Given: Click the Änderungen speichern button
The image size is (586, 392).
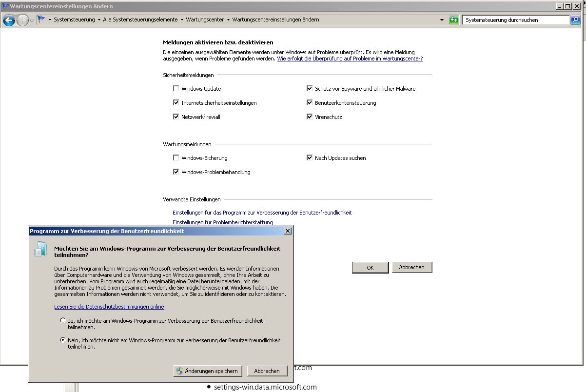Looking at the screenshot, I should point(208,371).
